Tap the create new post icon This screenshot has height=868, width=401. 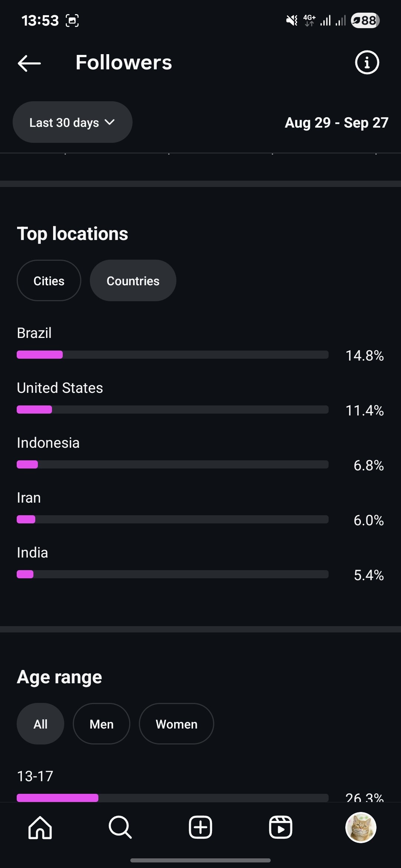[200, 827]
